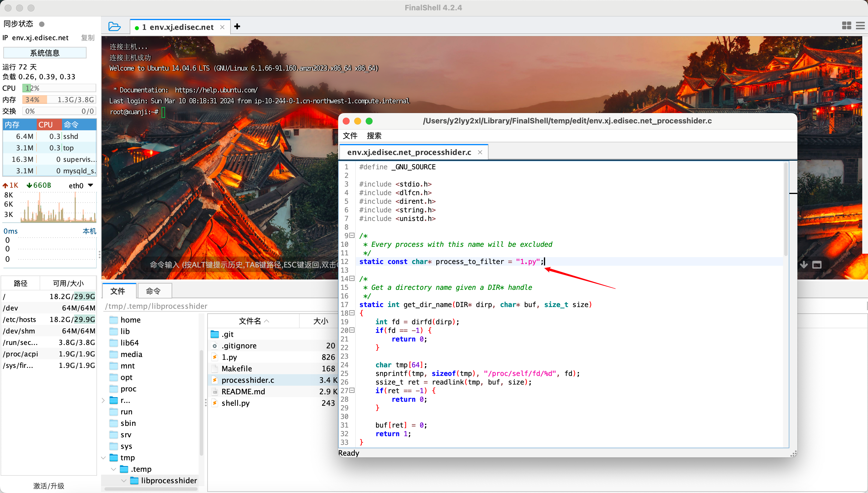The width and height of the screenshot is (868, 493).
Task: Select the home folder in tree
Action: coord(130,320)
